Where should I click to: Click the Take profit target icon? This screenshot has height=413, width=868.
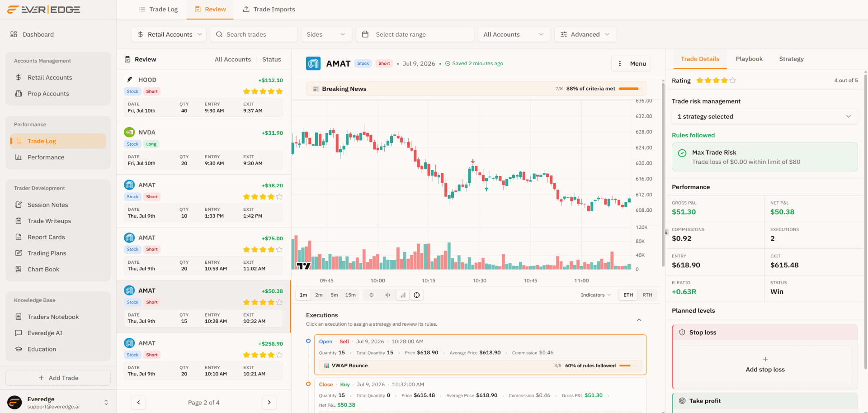click(x=682, y=401)
